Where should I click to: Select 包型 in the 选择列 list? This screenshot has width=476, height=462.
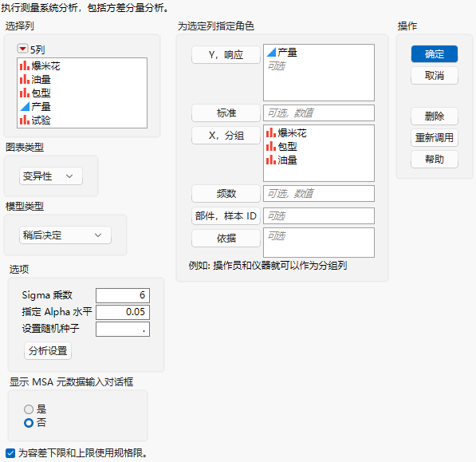[x=41, y=93]
